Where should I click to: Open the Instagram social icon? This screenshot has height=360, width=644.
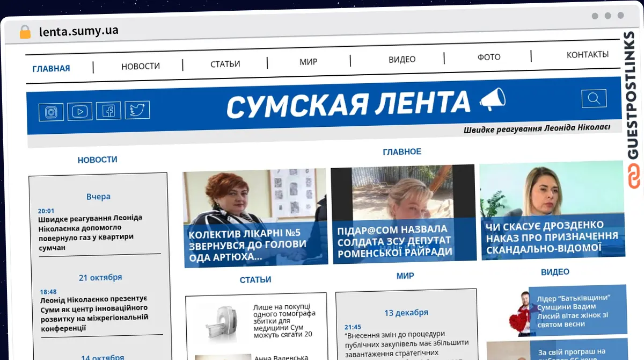51,112
